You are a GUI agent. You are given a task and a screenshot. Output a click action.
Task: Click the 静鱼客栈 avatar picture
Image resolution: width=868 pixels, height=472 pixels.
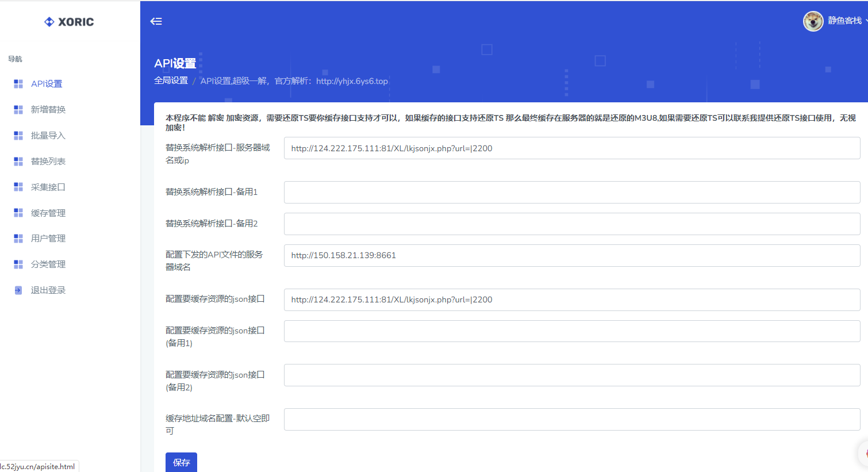(x=813, y=21)
